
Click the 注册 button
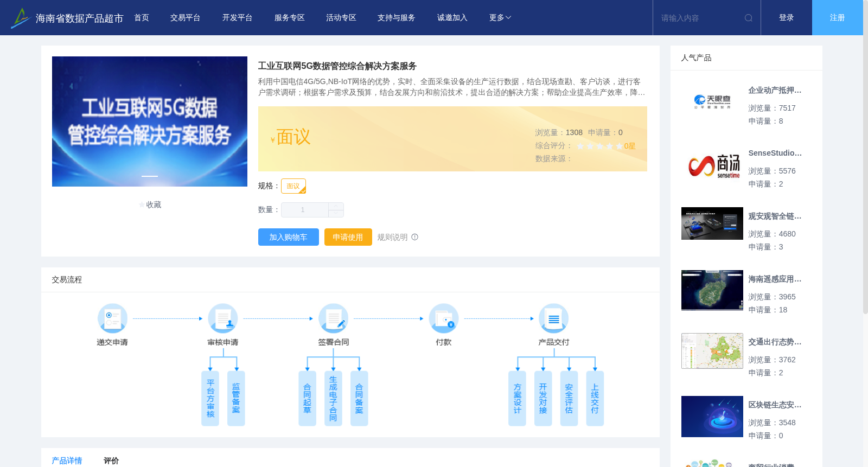pos(838,18)
